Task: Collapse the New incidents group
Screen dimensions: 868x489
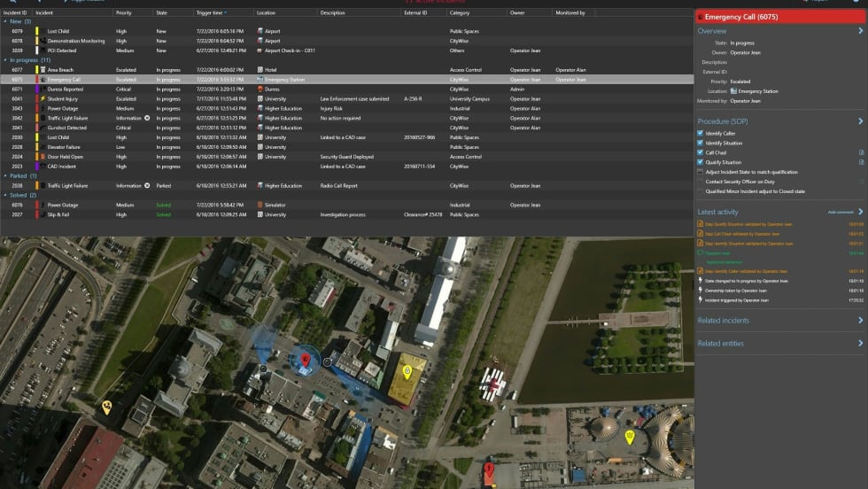Action: (4, 21)
